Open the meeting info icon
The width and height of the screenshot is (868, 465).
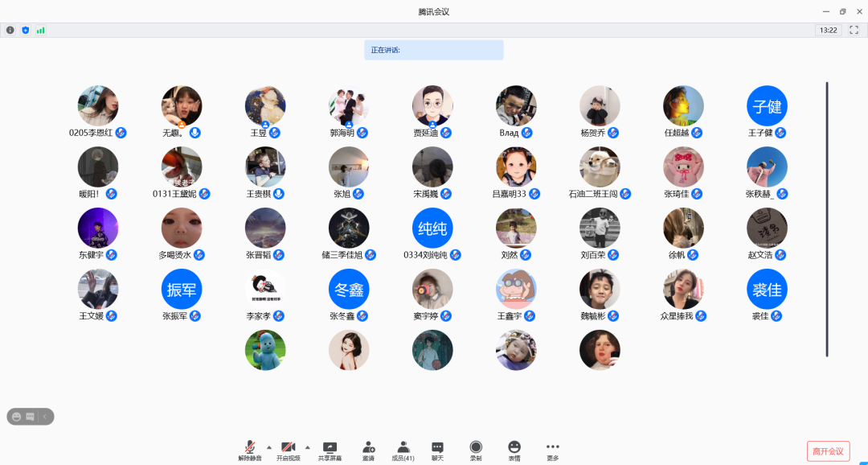tap(10, 30)
